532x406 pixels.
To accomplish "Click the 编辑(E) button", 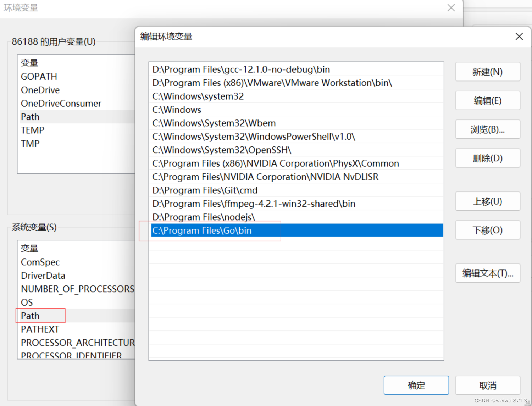I will point(488,101).
